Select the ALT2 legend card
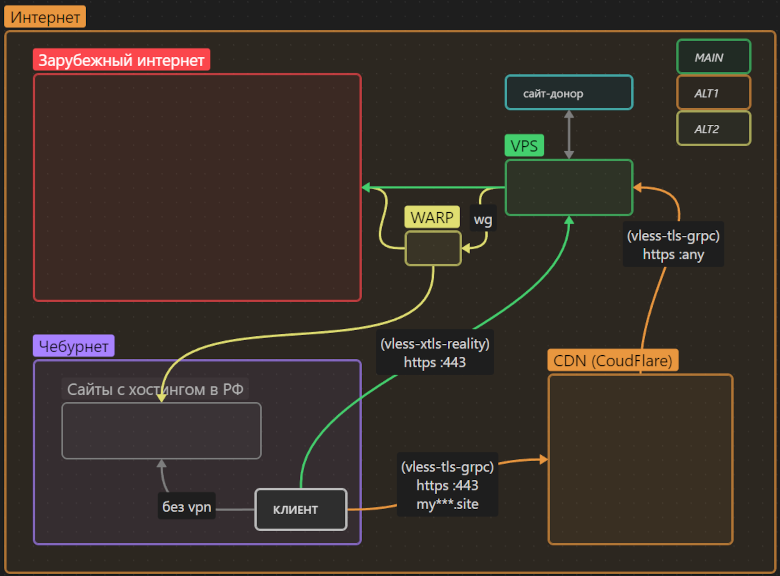Viewport: 780px width, 576px height. coord(713,129)
